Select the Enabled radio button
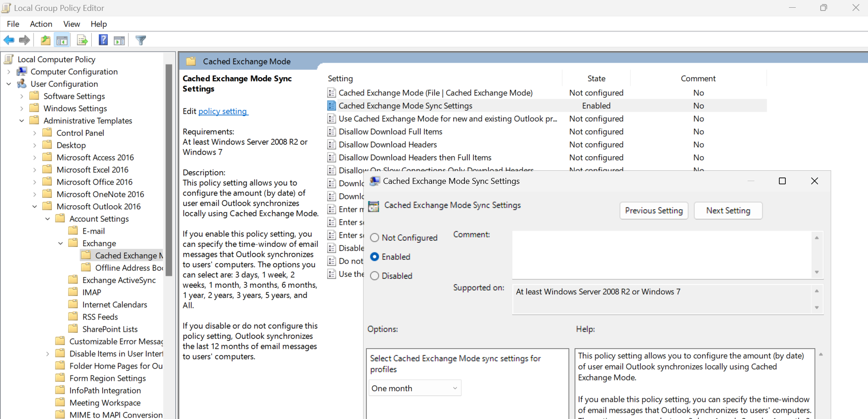The width and height of the screenshot is (868, 419). [374, 256]
